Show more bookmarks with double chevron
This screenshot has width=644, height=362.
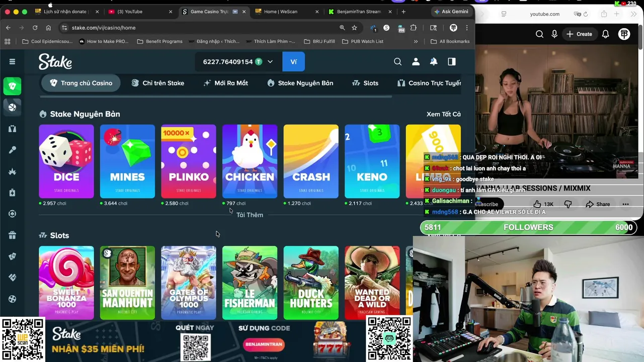pos(416,41)
